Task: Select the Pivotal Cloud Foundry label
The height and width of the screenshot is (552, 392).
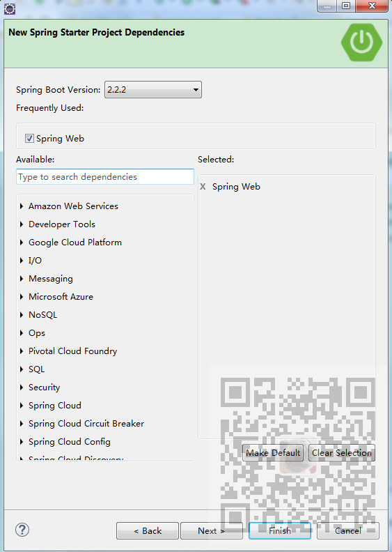Action: (73, 351)
